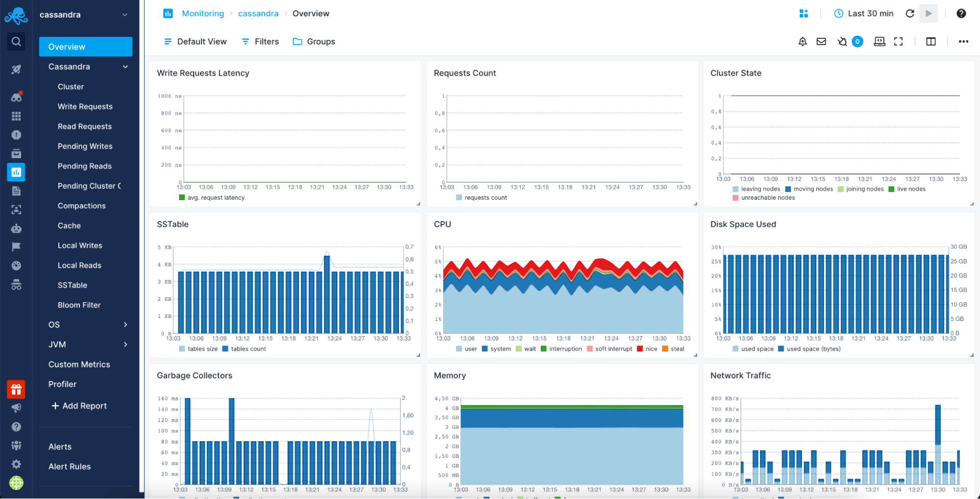Open the cassandra app selector dropdown

point(84,15)
